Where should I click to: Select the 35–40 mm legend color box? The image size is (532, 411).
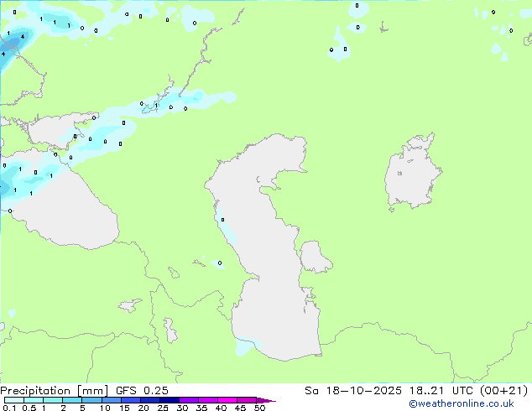[207, 400]
